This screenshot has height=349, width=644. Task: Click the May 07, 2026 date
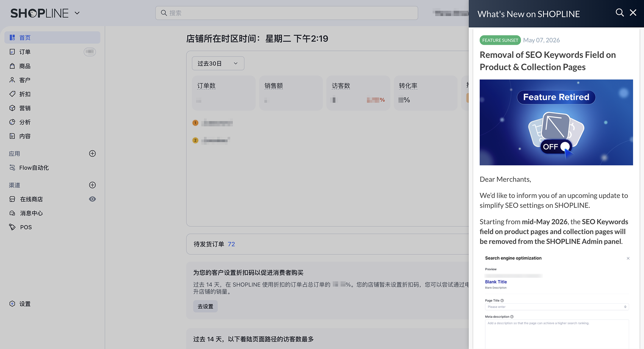point(541,40)
